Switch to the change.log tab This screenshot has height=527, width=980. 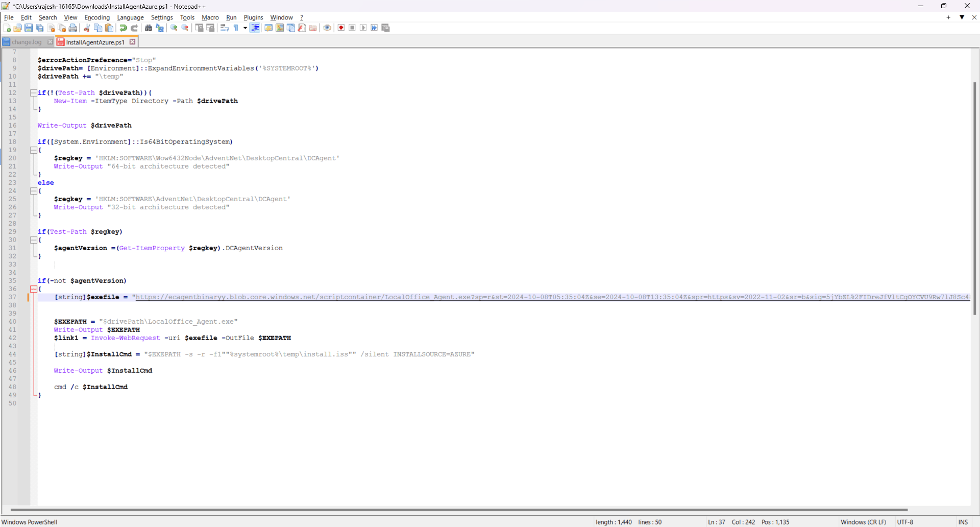[27, 42]
